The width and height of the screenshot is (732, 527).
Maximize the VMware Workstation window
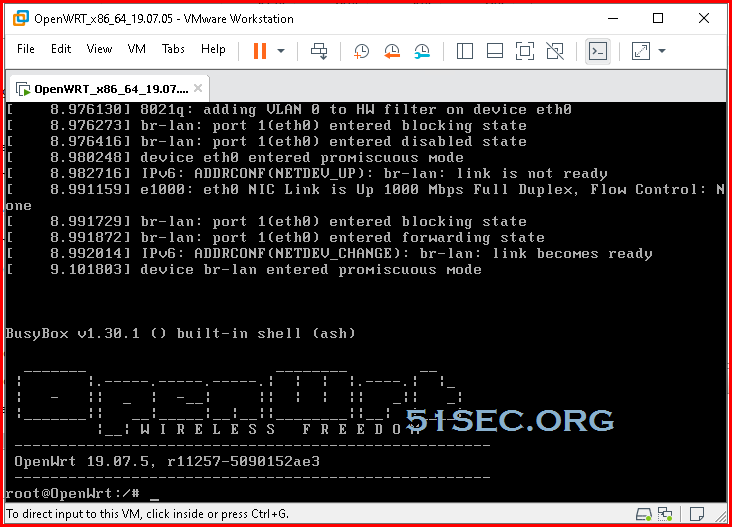[x=658, y=19]
